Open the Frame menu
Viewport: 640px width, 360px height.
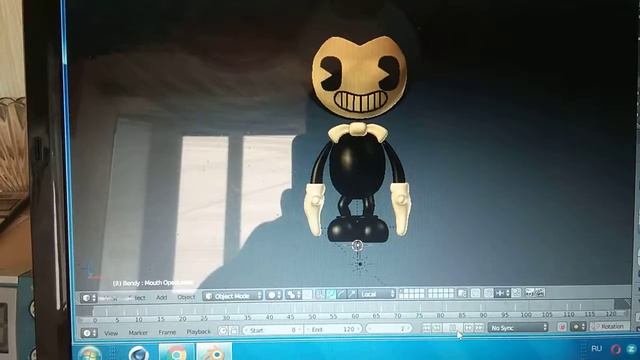167,332
